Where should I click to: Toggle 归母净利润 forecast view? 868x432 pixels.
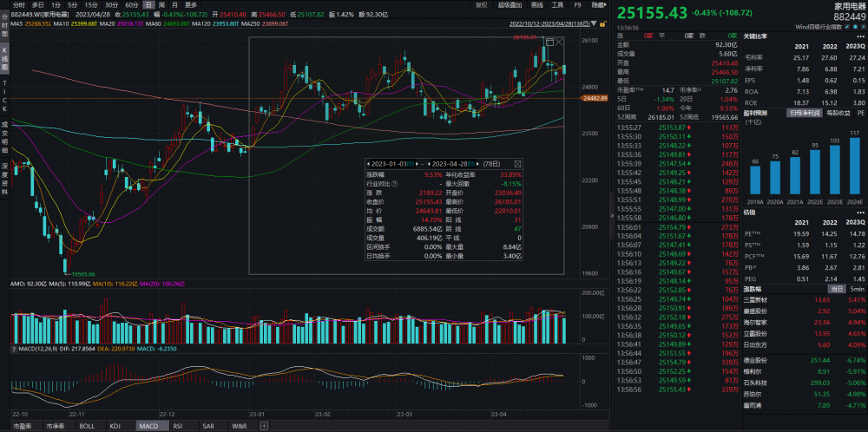pos(804,113)
